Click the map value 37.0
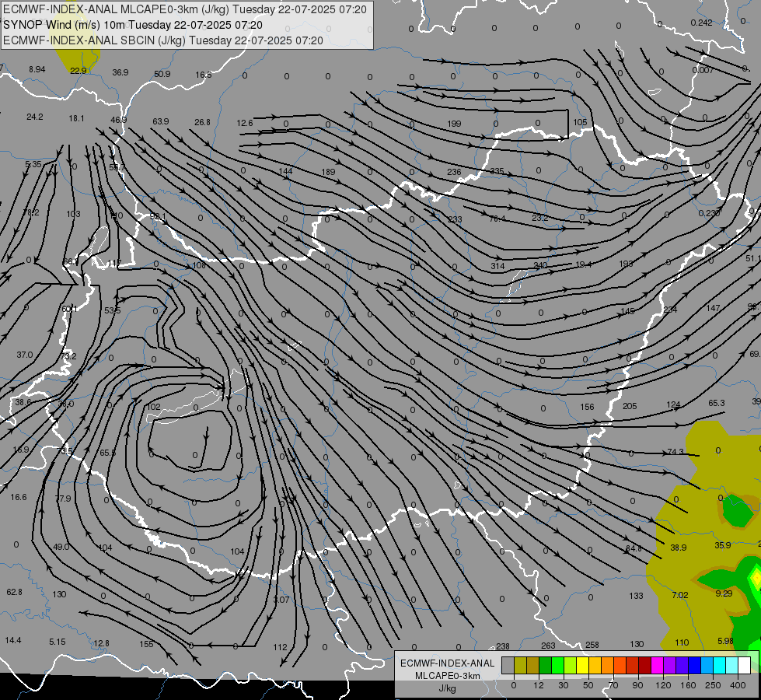The width and height of the screenshot is (761, 700). tap(24, 355)
